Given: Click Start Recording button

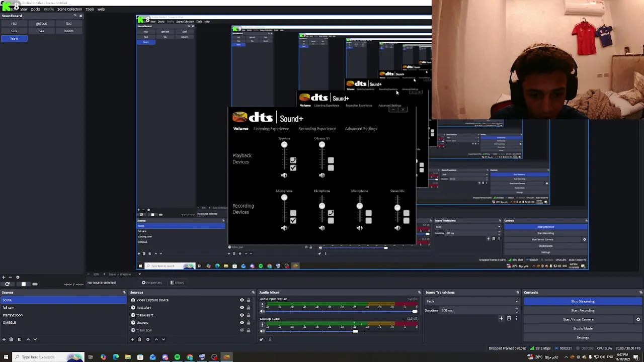Looking at the screenshot, I should point(583,310).
